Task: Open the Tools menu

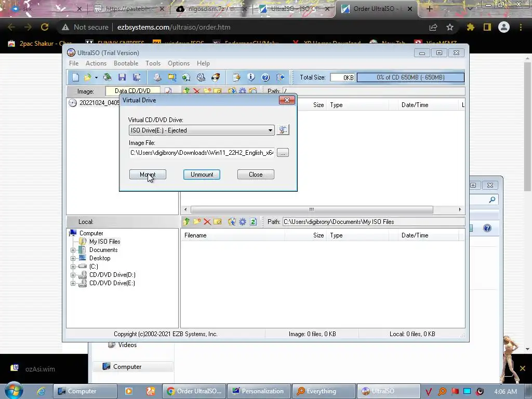Action: 153,63
